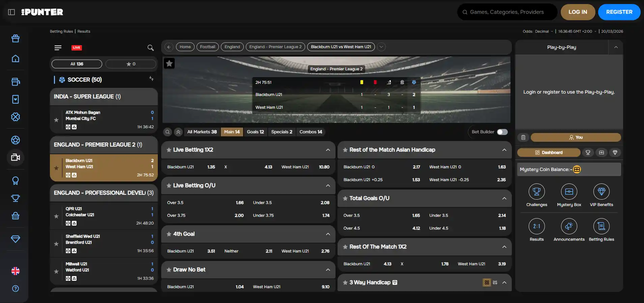This screenshot has width=644, height=303.
Task: Switch to the Goals 12 tab
Action: tap(255, 132)
